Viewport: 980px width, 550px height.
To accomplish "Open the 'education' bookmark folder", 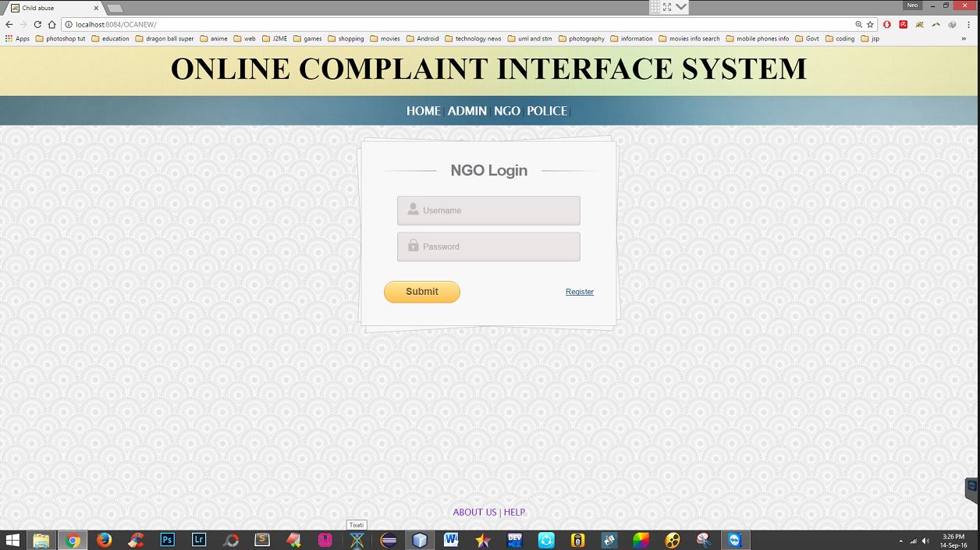I will [110, 38].
